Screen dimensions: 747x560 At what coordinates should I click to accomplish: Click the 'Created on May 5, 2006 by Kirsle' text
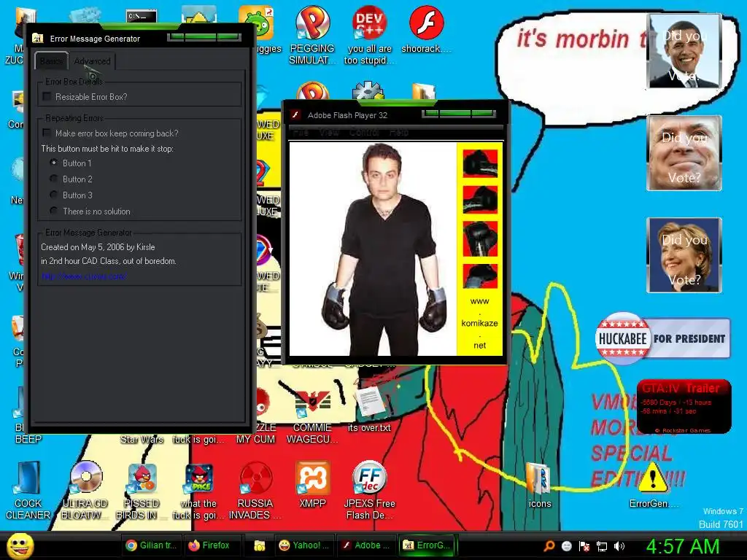coord(98,247)
